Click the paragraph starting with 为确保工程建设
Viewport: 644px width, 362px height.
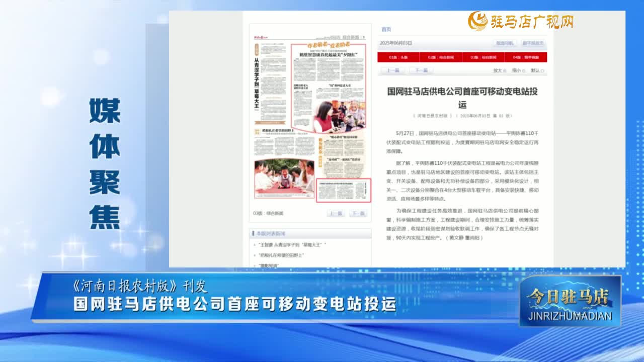(x=462, y=224)
